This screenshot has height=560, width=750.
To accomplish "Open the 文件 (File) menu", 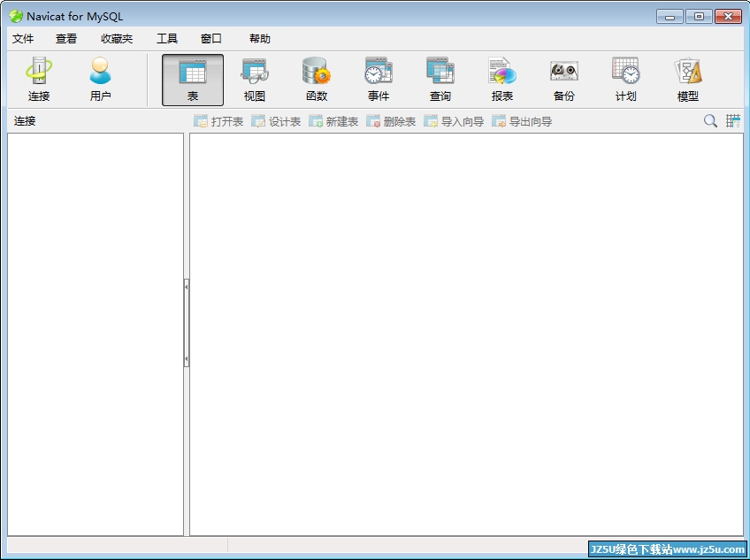I will point(23,39).
